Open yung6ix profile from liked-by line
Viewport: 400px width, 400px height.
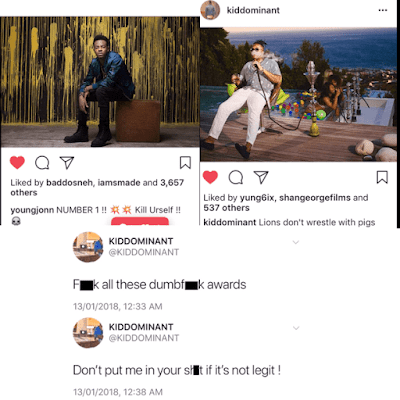(x=257, y=198)
